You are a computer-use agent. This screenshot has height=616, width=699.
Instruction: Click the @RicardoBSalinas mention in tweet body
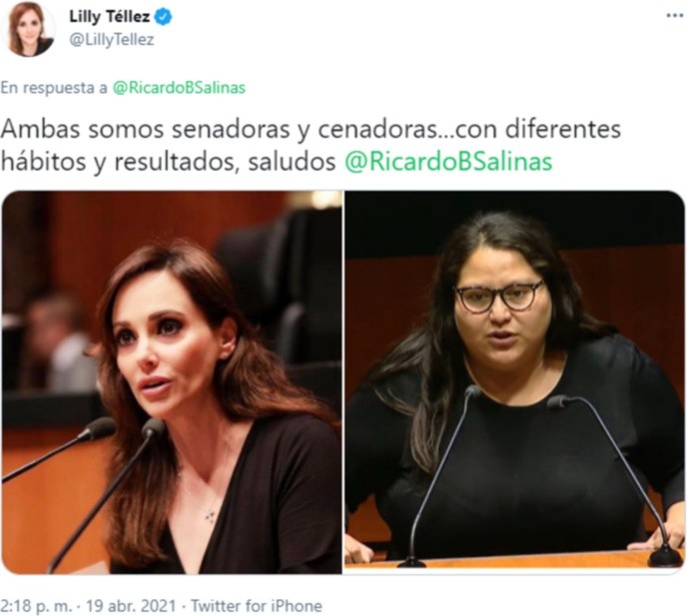click(448, 162)
